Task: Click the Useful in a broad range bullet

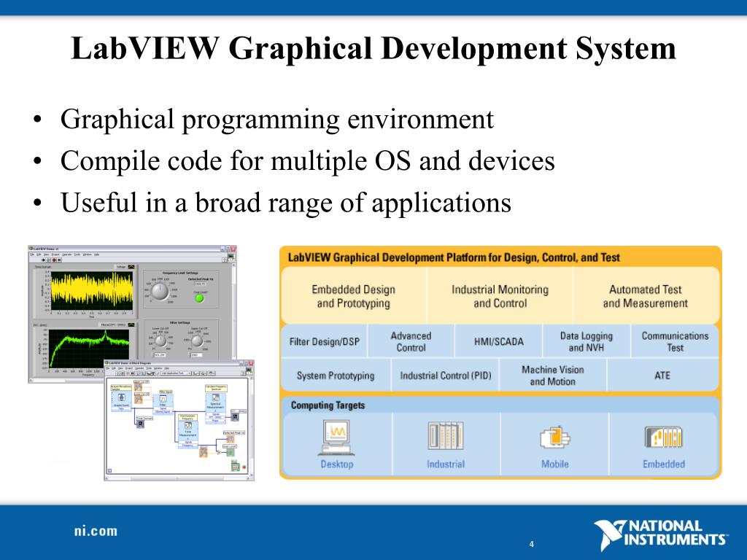Action: (x=286, y=203)
